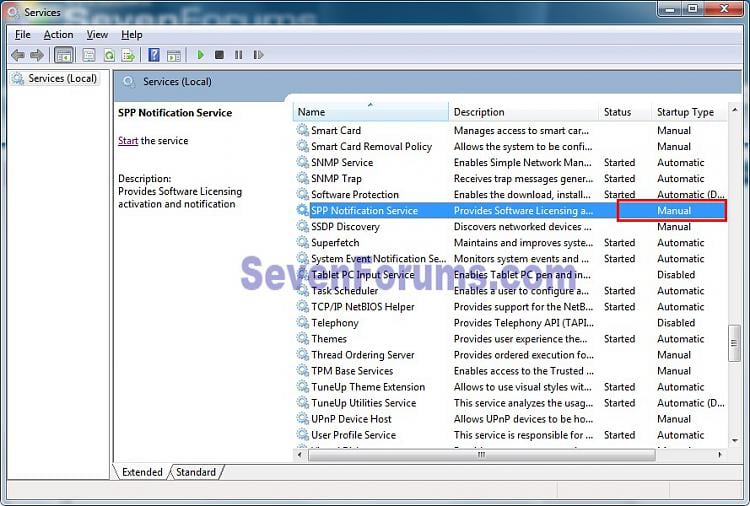
Task: Maximize the Services window
Action: (692, 9)
